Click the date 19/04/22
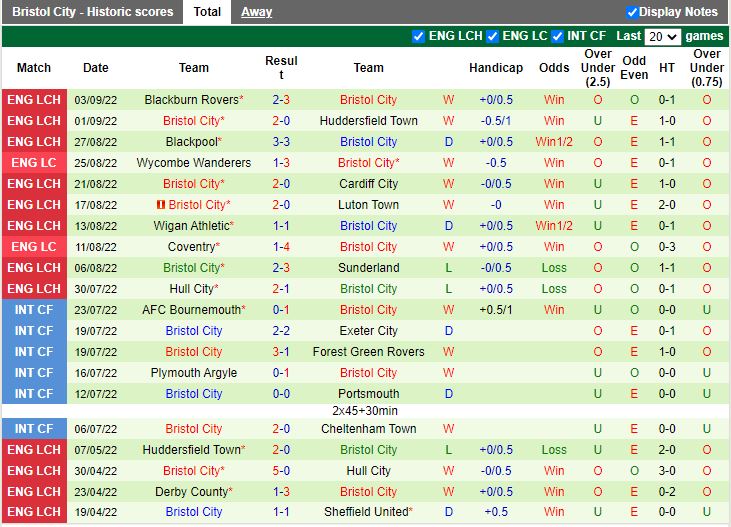 click(x=96, y=512)
